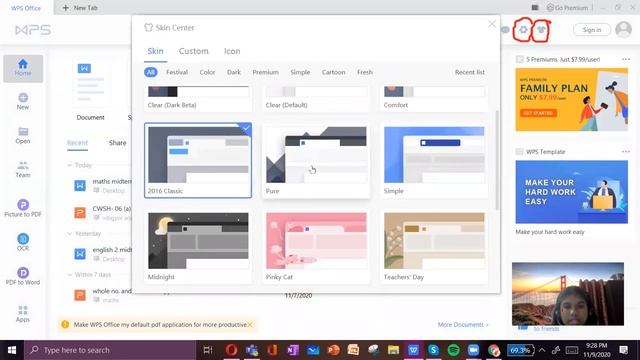Open the WPS Template promo banner

(x=571, y=192)
